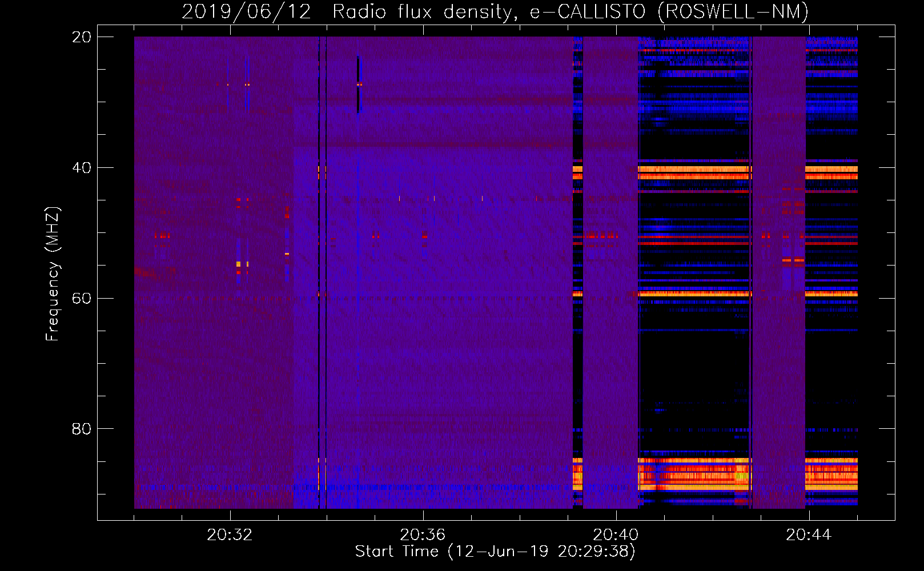Click the '20:32' time tick label
This screenshot has height=571, width=924.
point(230,535)
